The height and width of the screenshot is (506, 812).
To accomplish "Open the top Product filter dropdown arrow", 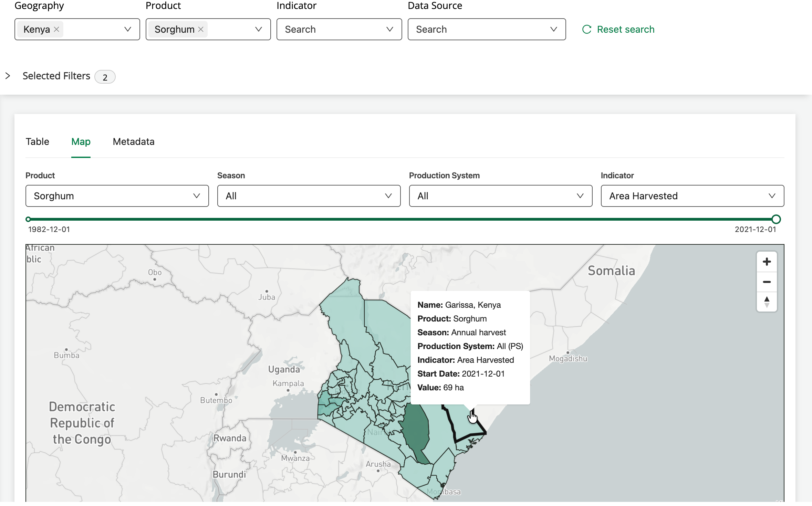I will [x=259, y=30].
